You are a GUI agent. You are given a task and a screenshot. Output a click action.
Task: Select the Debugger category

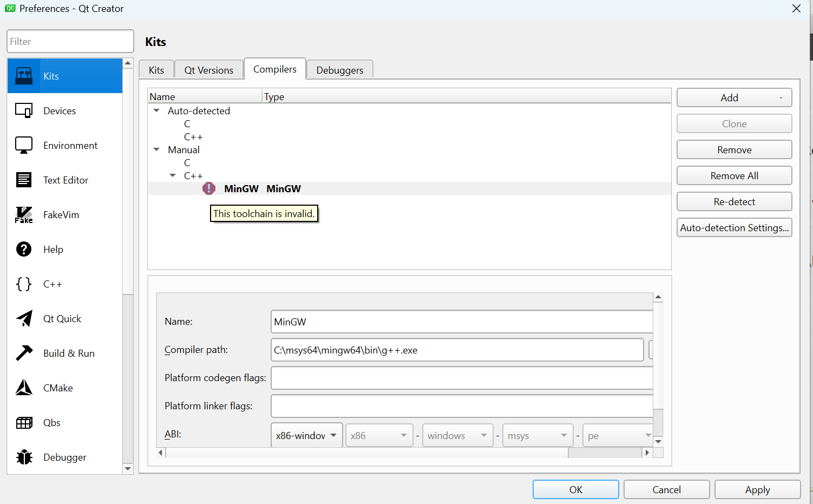click(65, 457)
